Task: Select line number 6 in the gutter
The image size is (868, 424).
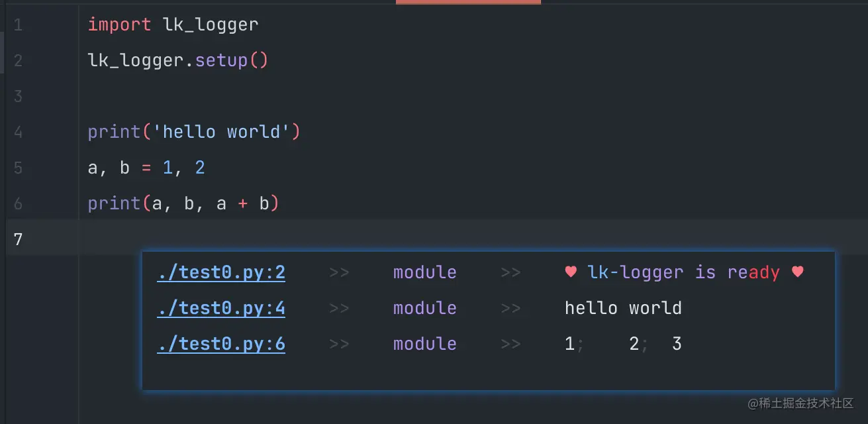Action: 17,204
